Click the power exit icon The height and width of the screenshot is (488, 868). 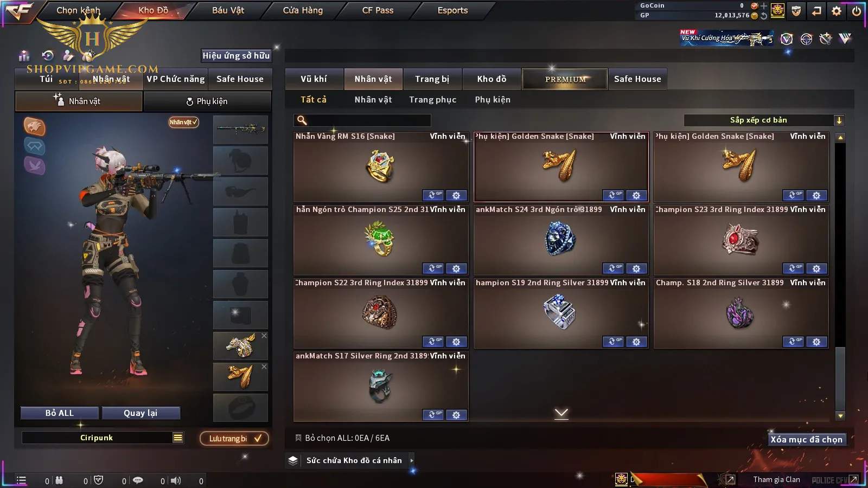(x=857, y=11)
